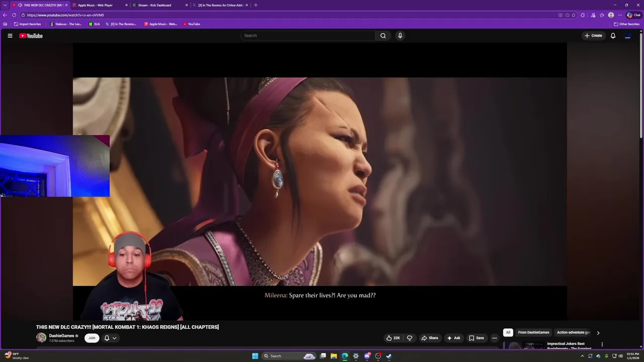Open Import favorites bookmark

[27, 24]
